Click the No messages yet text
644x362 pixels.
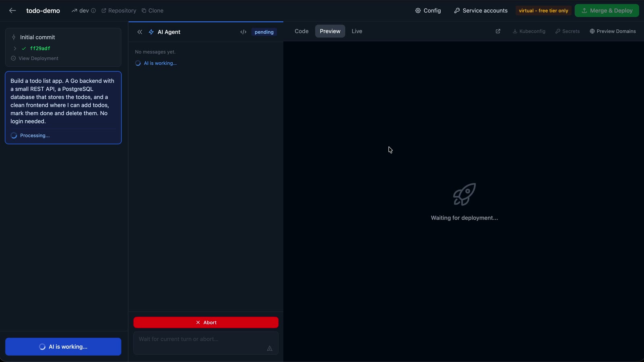click(x=155, y=52)
